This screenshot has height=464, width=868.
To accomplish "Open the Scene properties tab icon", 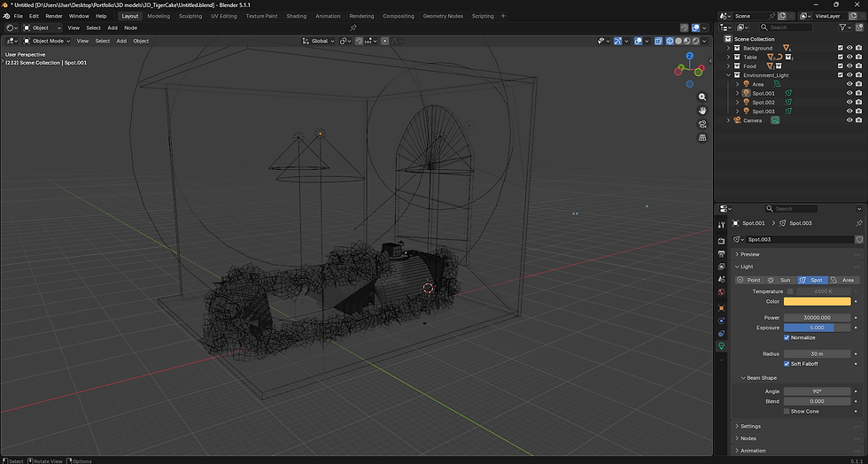I will click(721, 280).
